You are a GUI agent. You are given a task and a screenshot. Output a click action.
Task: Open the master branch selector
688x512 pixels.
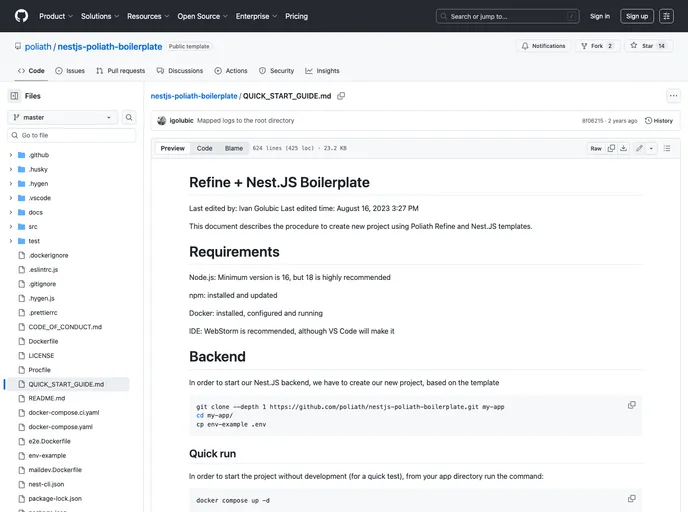tap(63, 117)
